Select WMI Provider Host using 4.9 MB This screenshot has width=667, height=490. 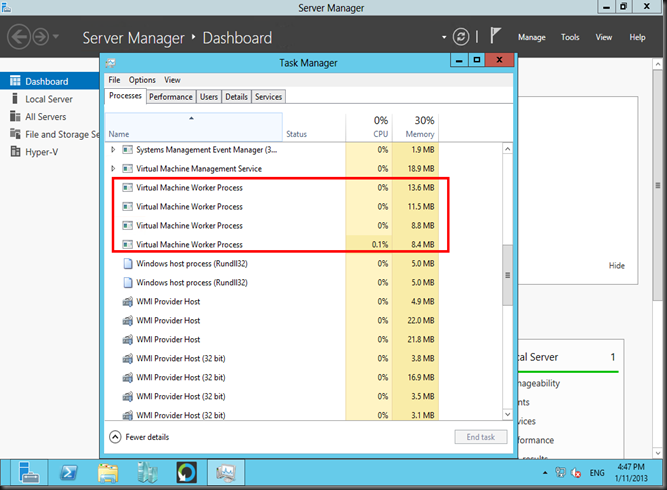272,301
